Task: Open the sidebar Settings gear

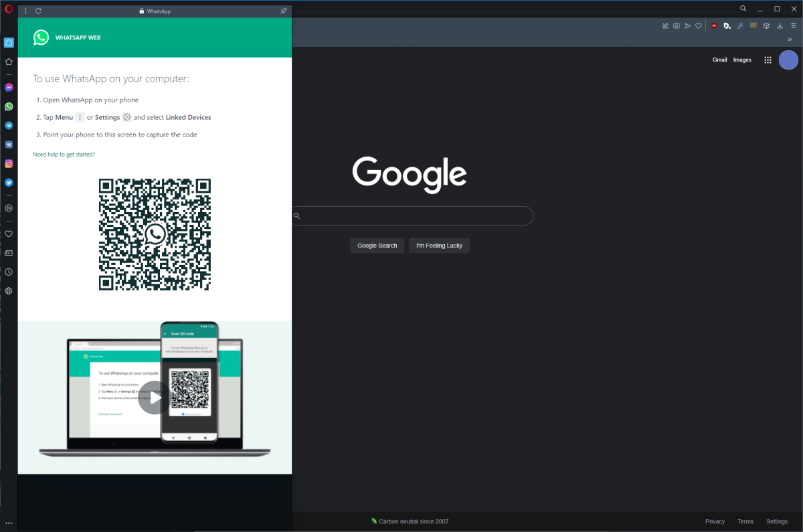Action: pos(9,291)
